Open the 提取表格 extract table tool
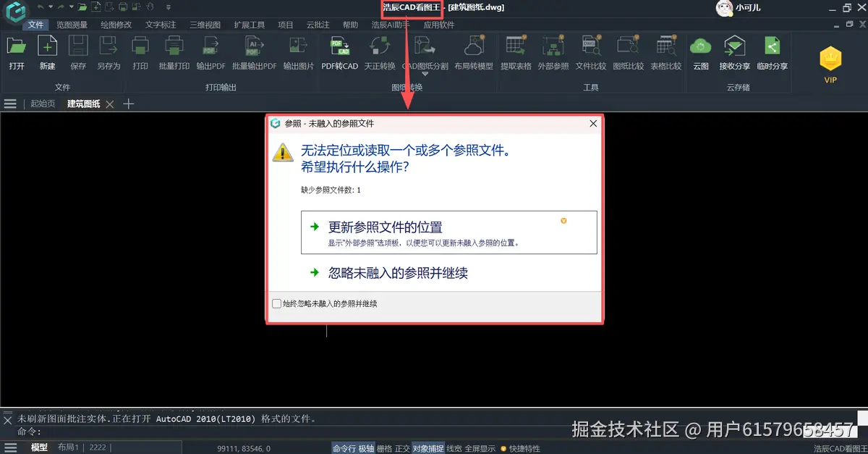This screenshot has height=454, width=868. 516,52
